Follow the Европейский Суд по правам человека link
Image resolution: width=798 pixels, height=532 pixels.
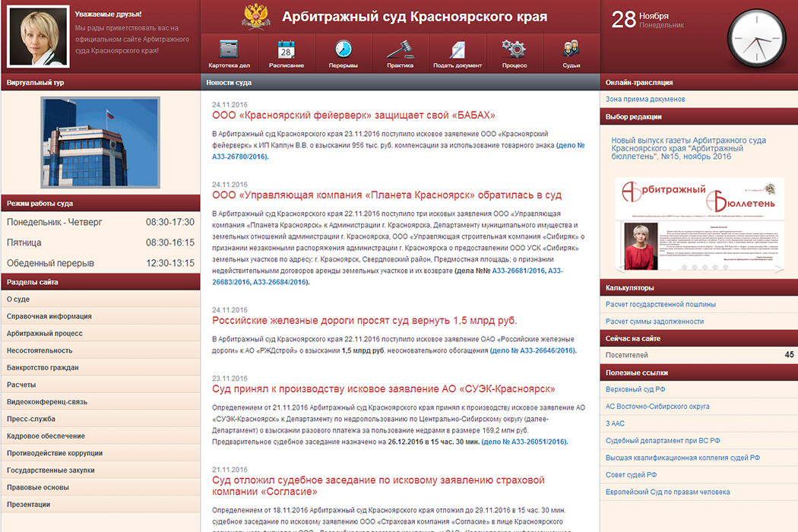[x=668, y=492]
